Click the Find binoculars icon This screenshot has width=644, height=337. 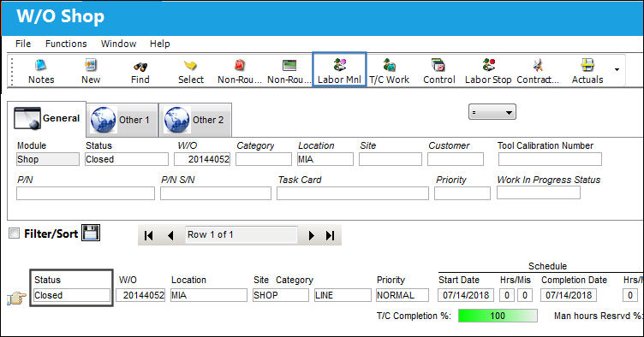click(140, 71)
